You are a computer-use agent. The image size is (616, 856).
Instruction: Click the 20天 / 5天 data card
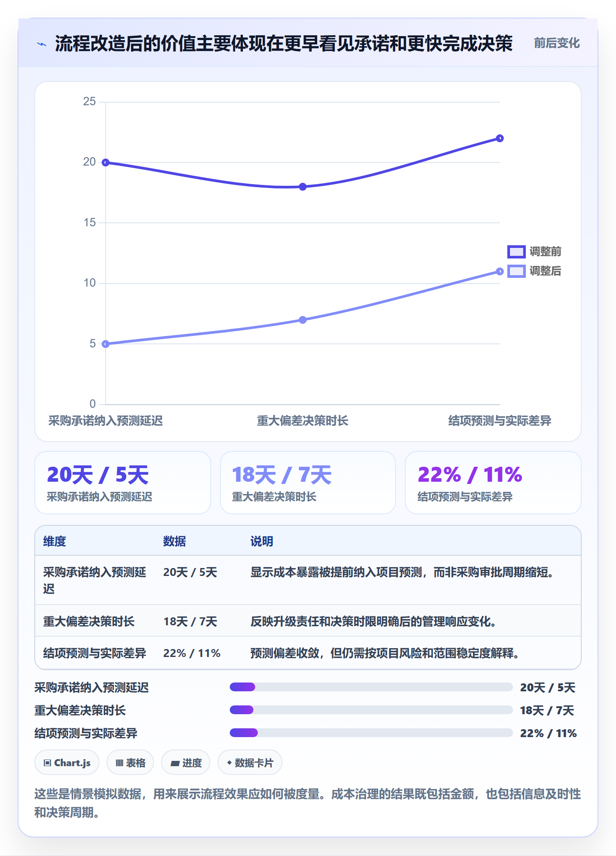click(x=123, y=483)
